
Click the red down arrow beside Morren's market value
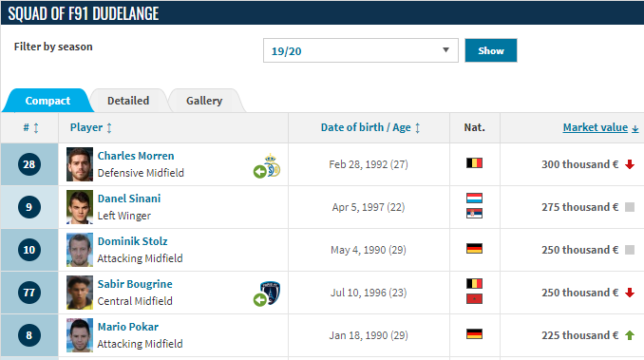(x=630, y=164)
